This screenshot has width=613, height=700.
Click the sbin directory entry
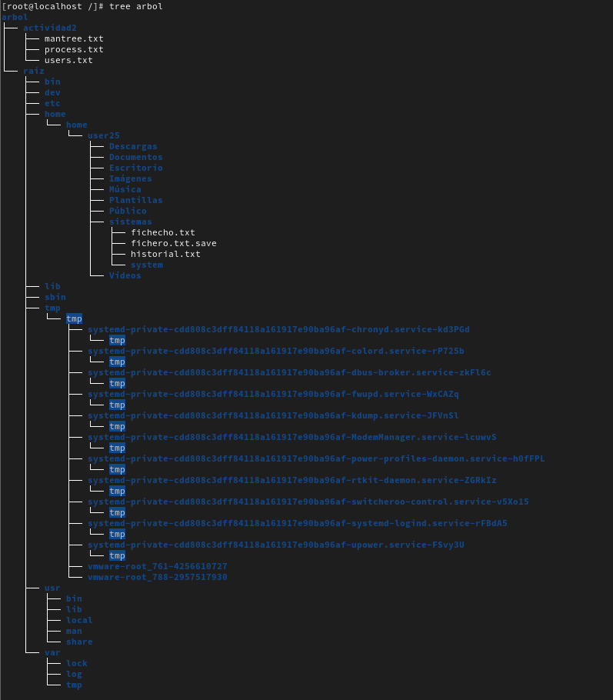click(55, 297)
